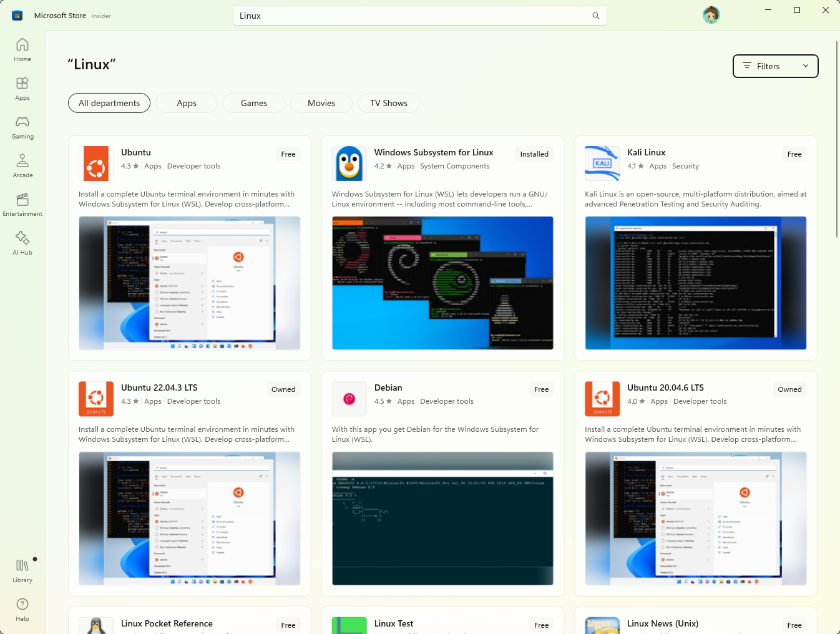The image size is (840, 634).
Task: Open AI Hub in sidebar
Action: click(22, 243)
